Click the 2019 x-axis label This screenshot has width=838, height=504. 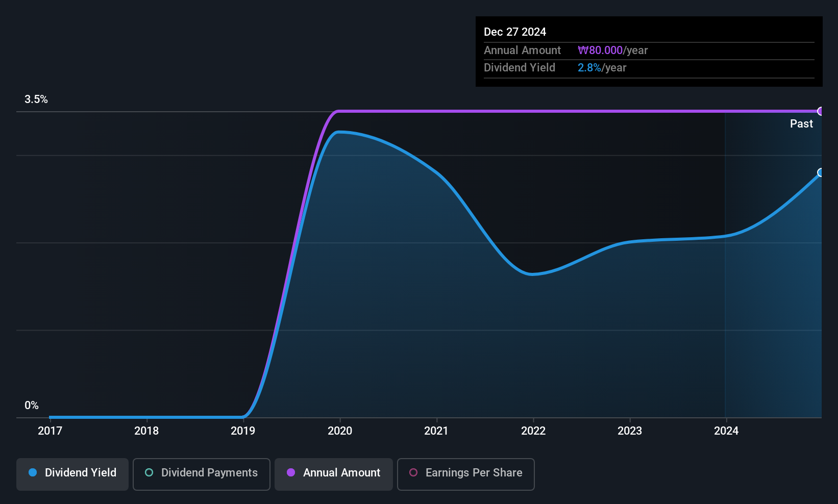[x=243, y=431]
